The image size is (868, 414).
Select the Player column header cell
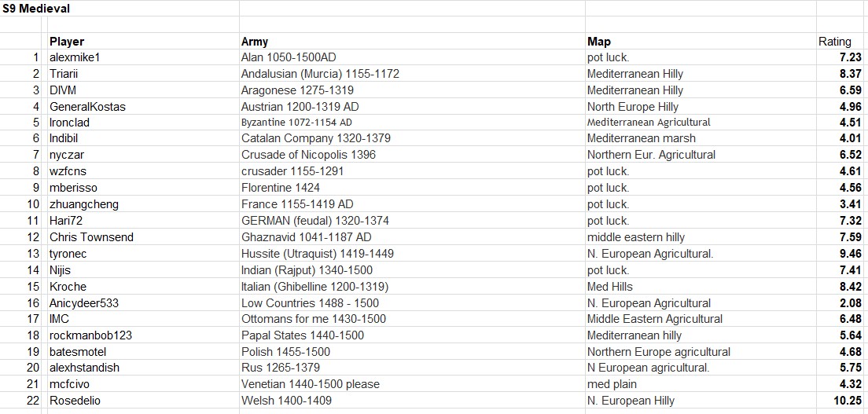pyautogui.click(x=67, y=41)
